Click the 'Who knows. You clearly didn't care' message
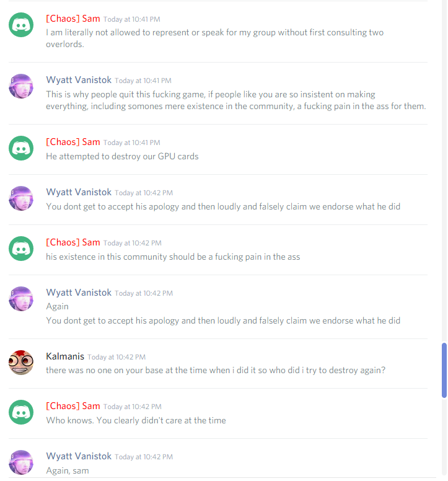The height and width of the screenshot is (481, 448). [136, 420]
